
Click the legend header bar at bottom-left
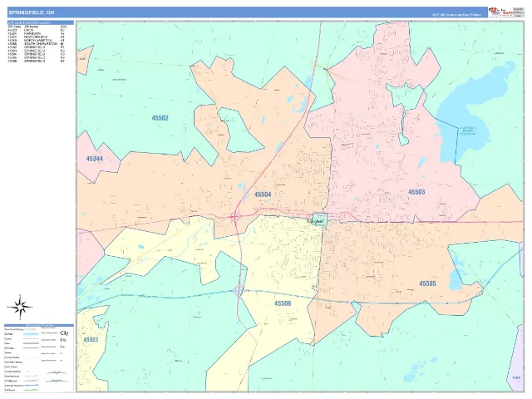39,325
